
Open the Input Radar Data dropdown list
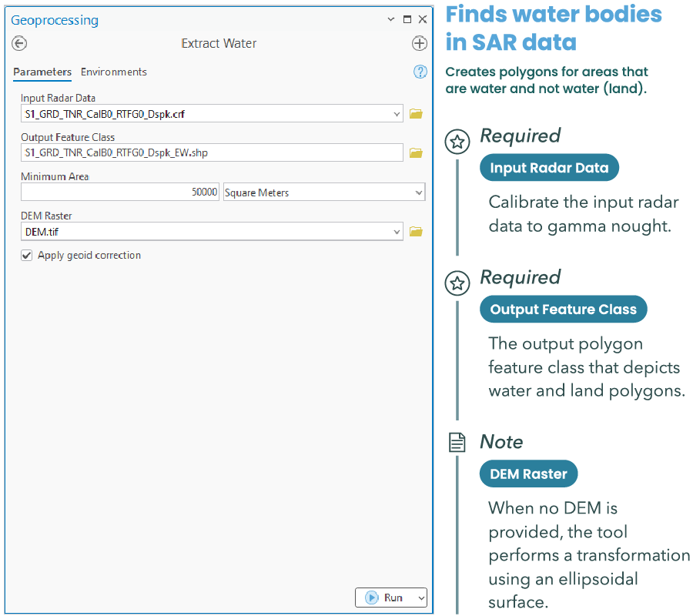point(397,112)
